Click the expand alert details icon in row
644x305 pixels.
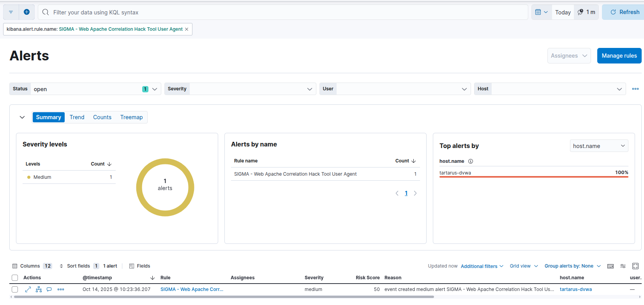tap(28, 289)
